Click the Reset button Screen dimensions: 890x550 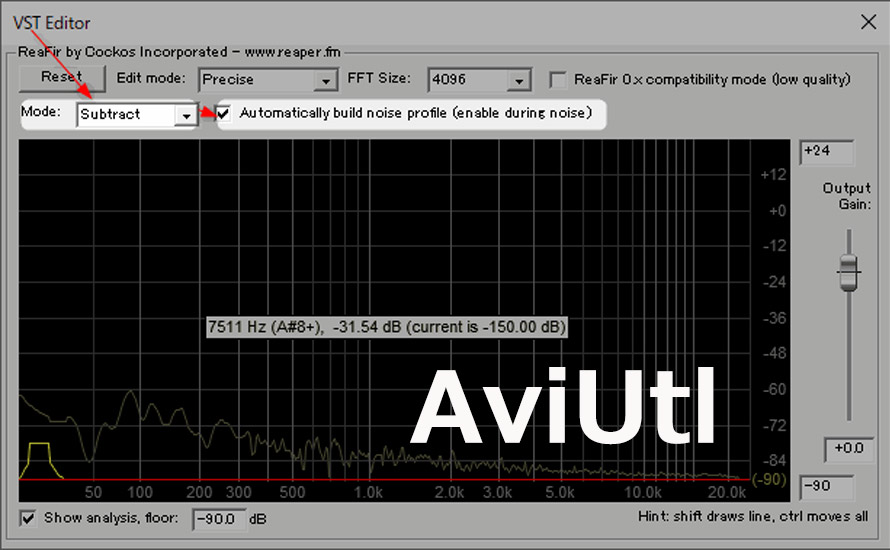pyautogui.click(x=62, y=78)
